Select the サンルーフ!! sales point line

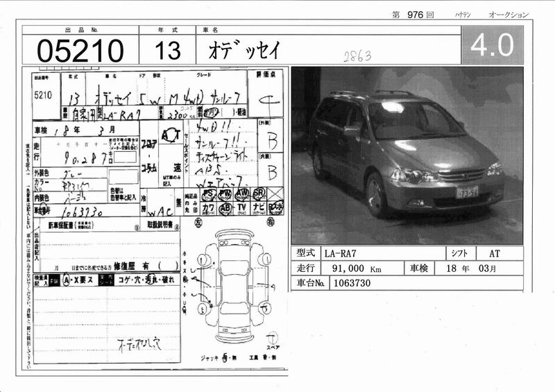point(219,142)
